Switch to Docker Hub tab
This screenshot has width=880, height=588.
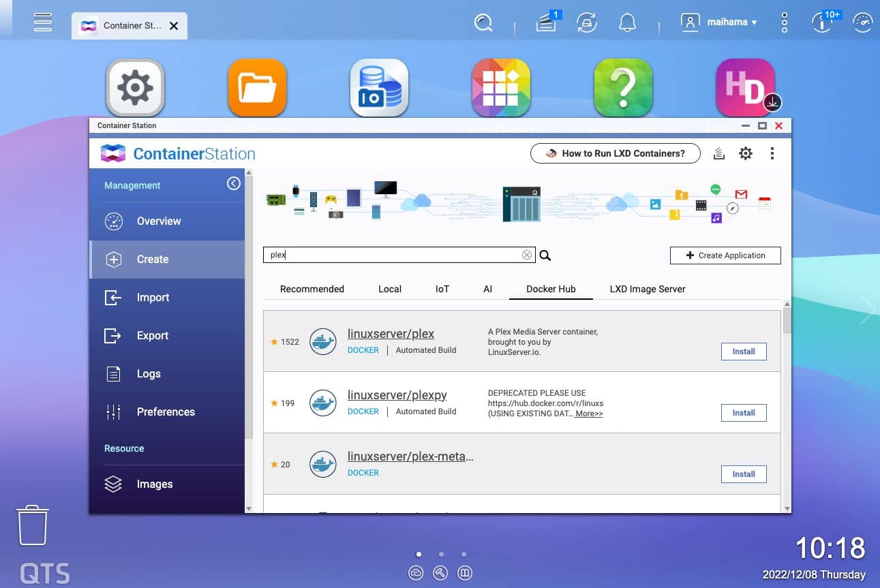[x=551, y=289]
